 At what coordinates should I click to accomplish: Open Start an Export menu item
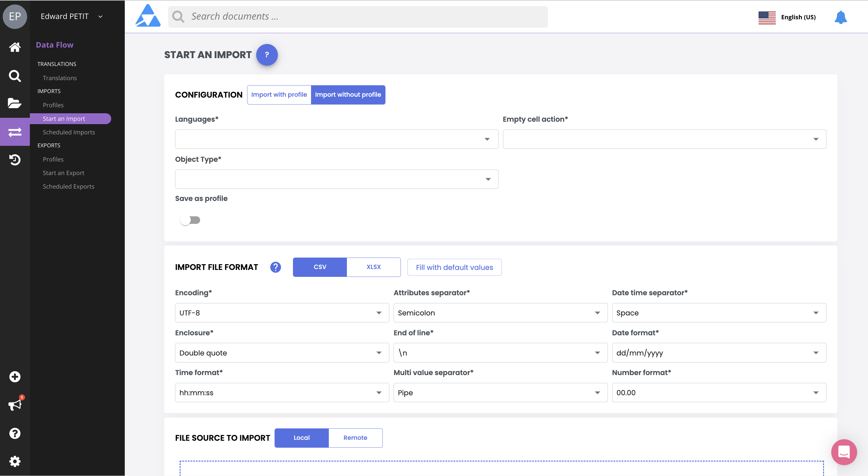click(63, 173)
